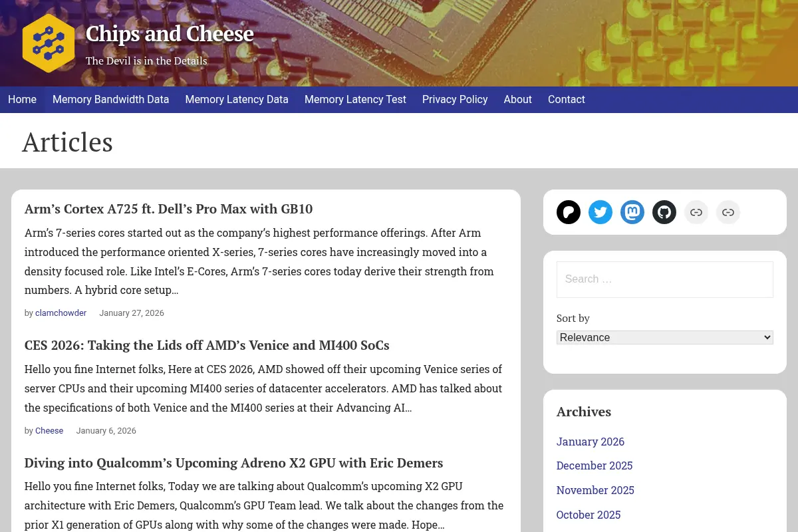Open Arm's Cortex A725 article title
Viewport: 798px width, 532px height.
168,209
